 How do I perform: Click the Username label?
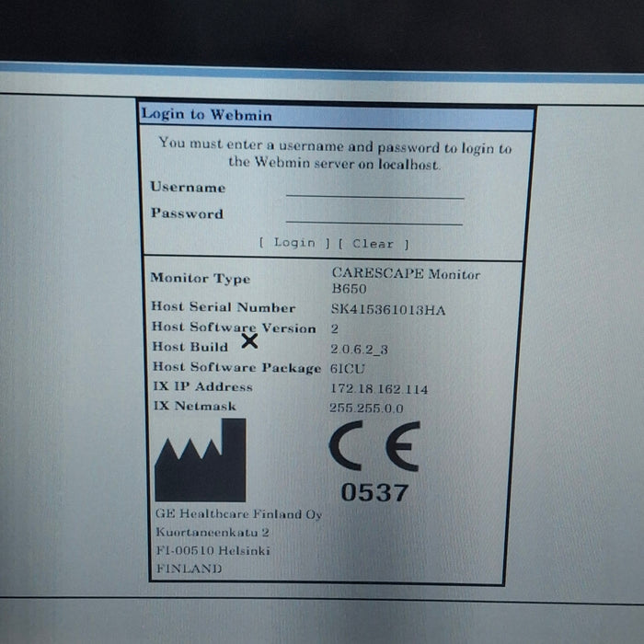point(188,188)
